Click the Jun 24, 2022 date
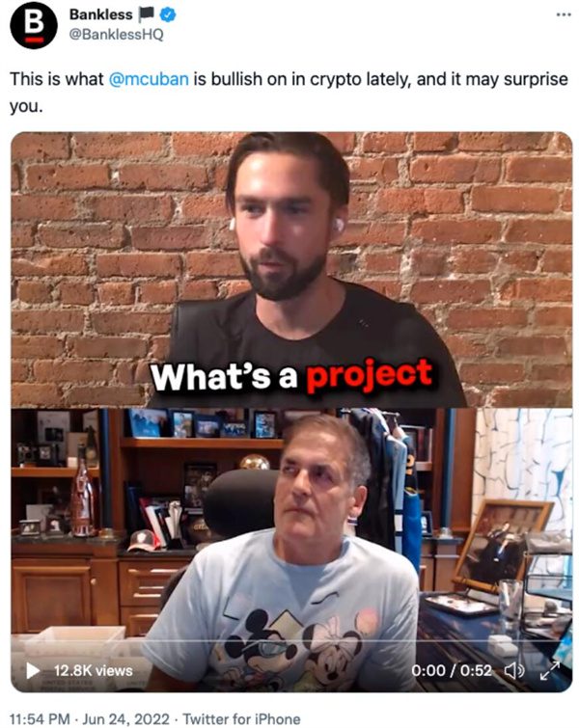 coord(125,718)
